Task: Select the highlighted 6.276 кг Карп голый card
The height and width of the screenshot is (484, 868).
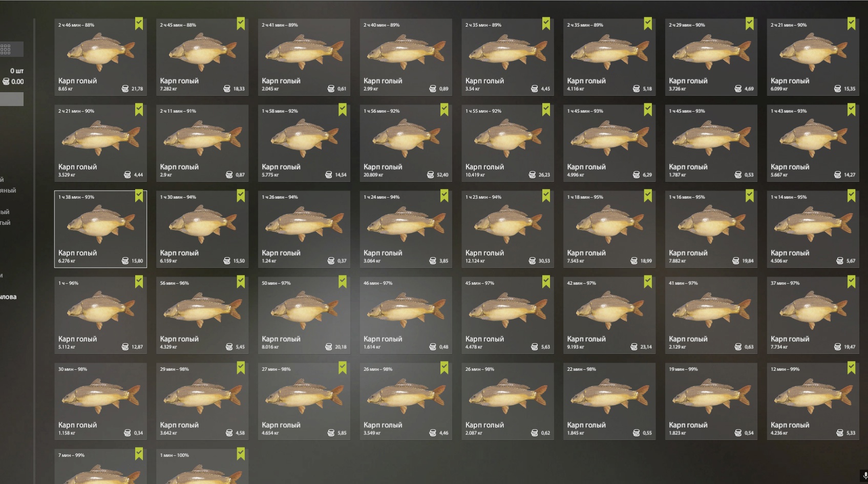Action: [100, 229]
